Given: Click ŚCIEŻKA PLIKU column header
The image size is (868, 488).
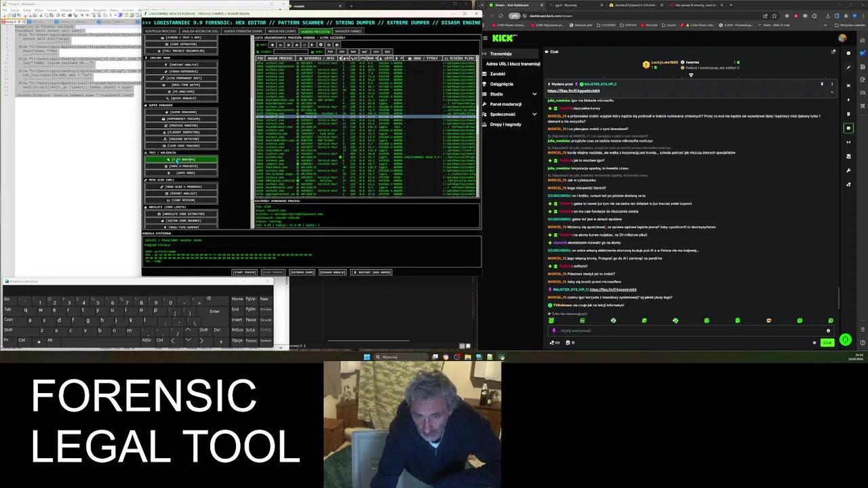Looking at the screenshot, I should [x=460, y=58].
